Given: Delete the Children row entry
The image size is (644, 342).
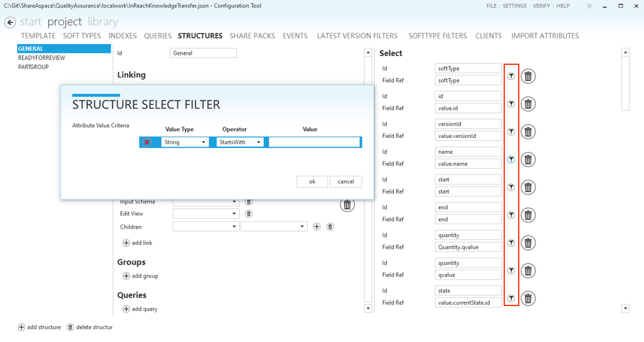Looking at the screenshot, I should (x=330, y=227).
